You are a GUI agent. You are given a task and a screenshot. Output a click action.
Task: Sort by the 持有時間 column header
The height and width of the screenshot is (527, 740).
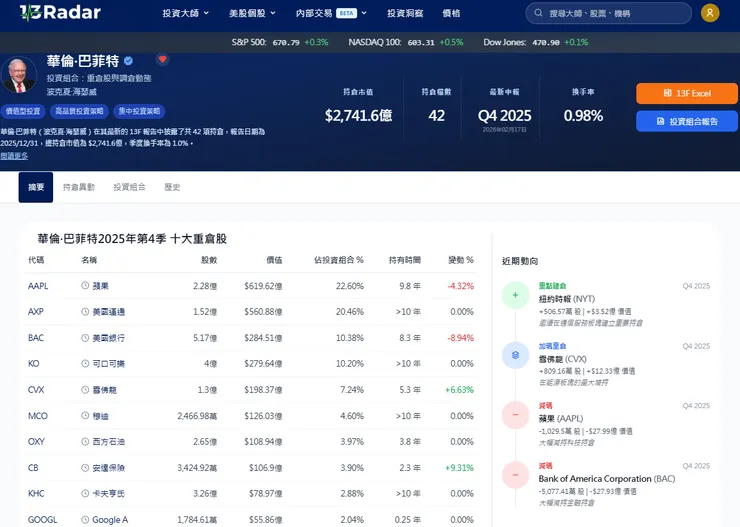tap(404, 260)
